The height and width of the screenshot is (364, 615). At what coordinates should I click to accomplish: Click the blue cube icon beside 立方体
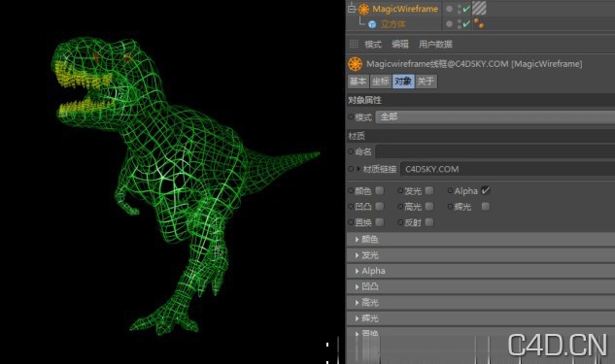click(372, 24)
